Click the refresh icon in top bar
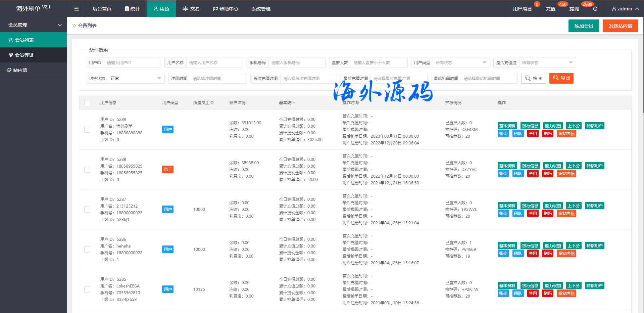The width and height of the screenshot is (644, 313). click(x=595, y=9)
